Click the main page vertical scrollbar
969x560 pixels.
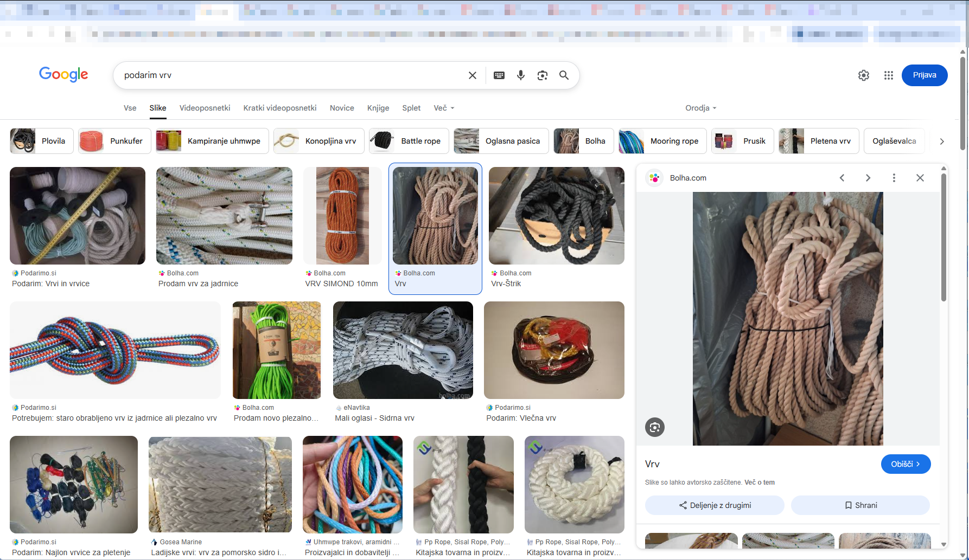coord(963,103)
